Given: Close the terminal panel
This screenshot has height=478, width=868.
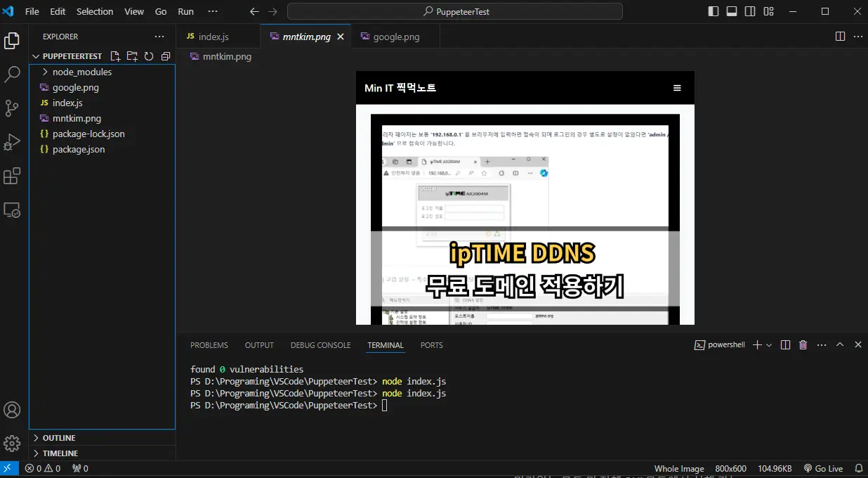Looking at the screenshot, I should (x=857, y=345).
